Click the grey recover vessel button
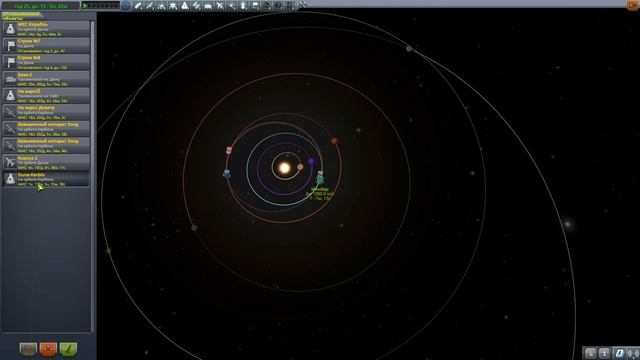This screenshot has width=640, height=360. [28, 349]
